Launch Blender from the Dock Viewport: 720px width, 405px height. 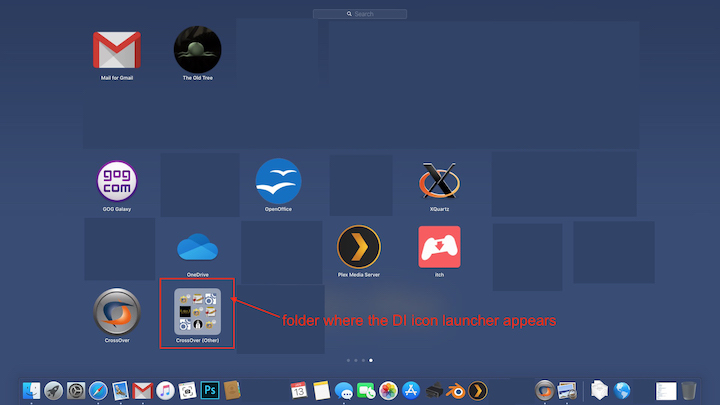(x=456, y=391)
